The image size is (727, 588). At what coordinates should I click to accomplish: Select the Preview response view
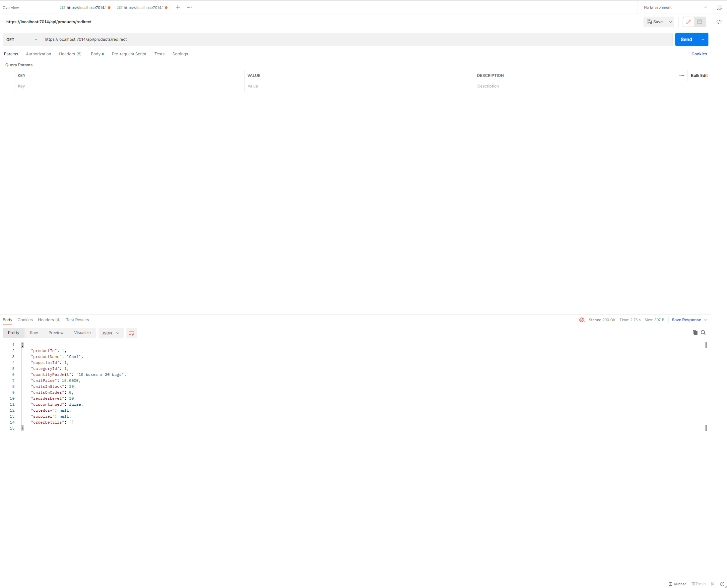click(x=56, y=333)
